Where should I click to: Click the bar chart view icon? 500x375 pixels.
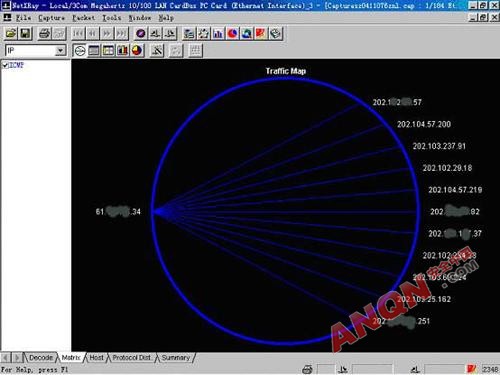click(123, 50)
